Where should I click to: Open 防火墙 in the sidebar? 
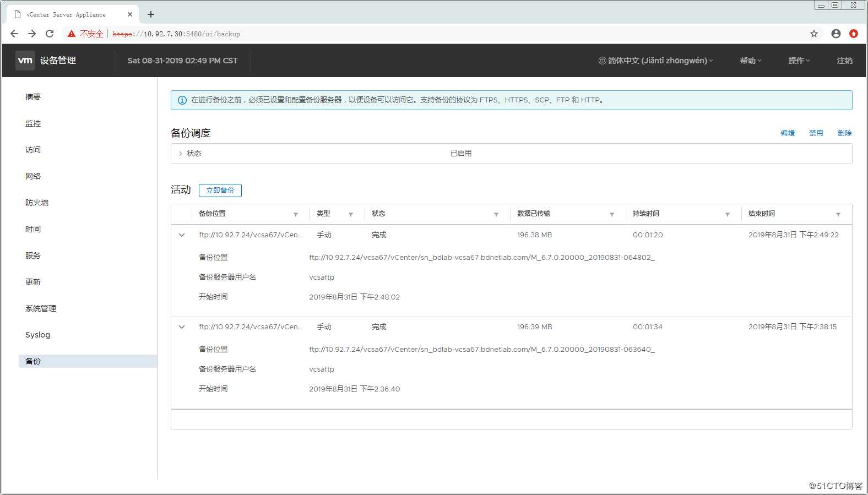pyautogui.click(x=37, y=203)
